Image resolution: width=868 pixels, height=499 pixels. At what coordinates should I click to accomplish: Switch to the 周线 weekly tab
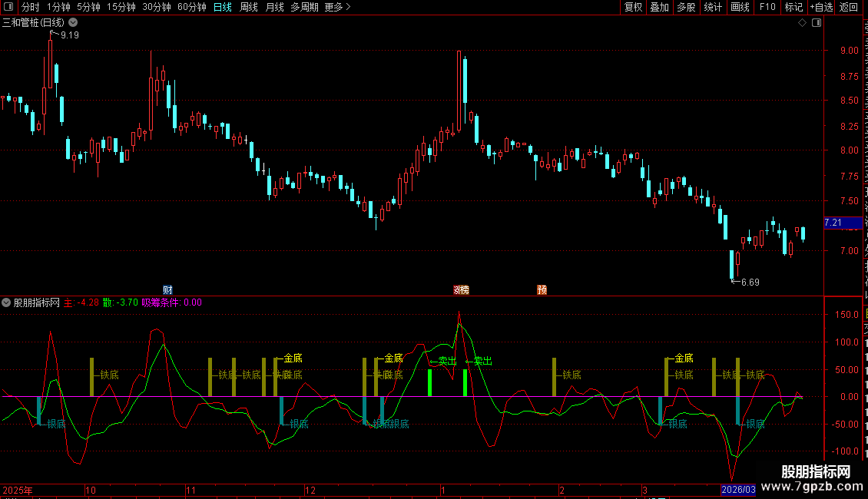pos(249,7)
